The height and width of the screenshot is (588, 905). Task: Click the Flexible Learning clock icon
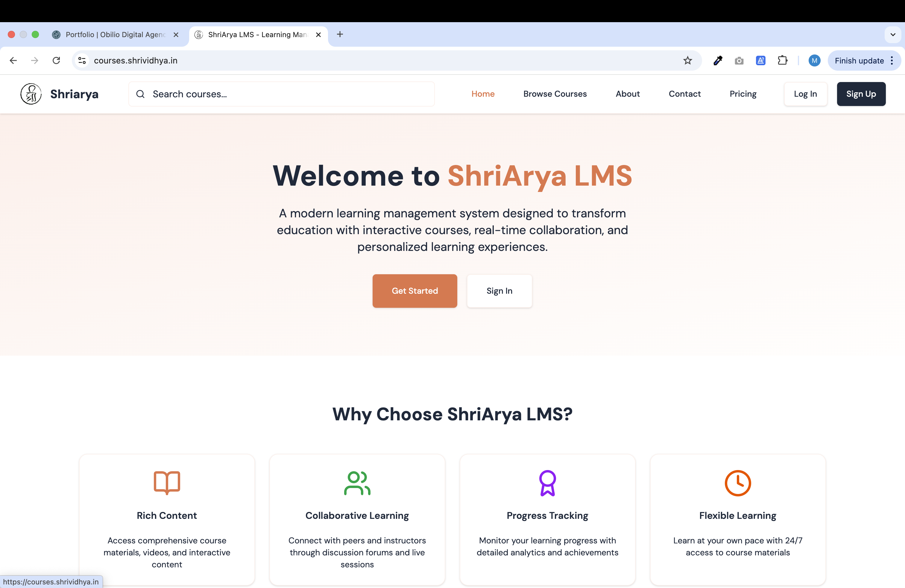pyautogui.click(x=737, y=483)
